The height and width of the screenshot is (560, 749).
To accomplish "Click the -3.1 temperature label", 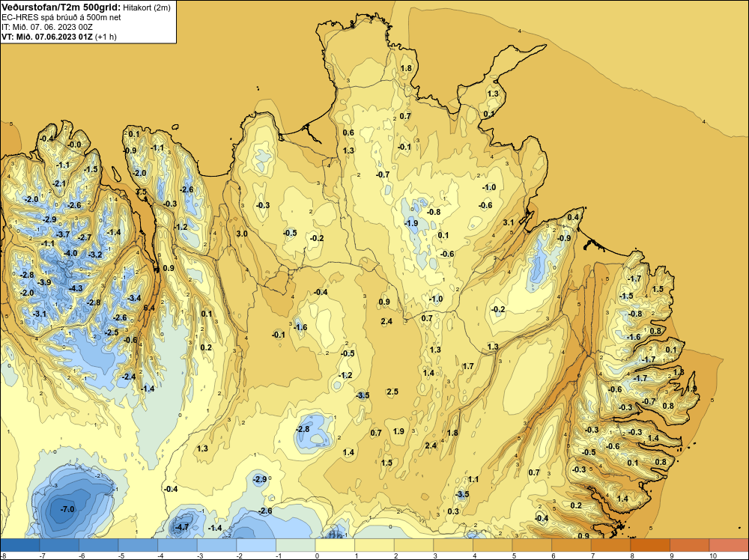I will tap(40, 314).
